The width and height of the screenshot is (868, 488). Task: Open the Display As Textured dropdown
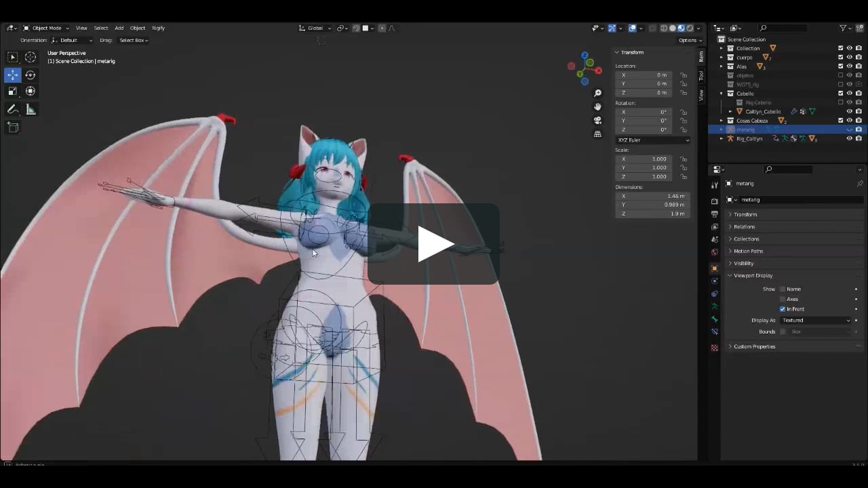(x=816, y=321)
